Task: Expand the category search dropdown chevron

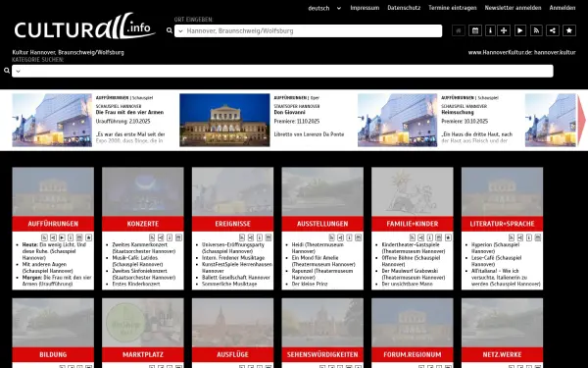Action: click(x=18, y=71)
